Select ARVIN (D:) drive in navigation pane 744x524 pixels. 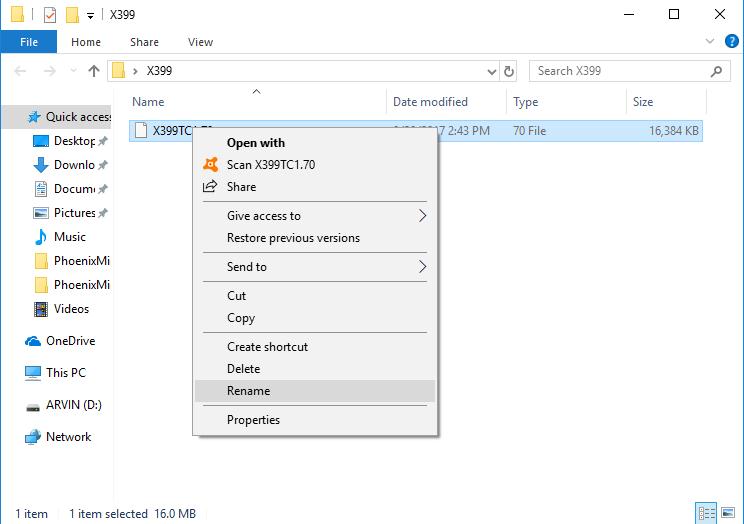click(73, 405)
